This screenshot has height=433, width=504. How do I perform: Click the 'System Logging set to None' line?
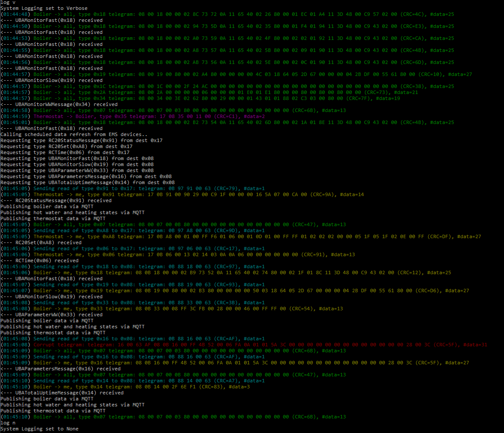(42, 429)
